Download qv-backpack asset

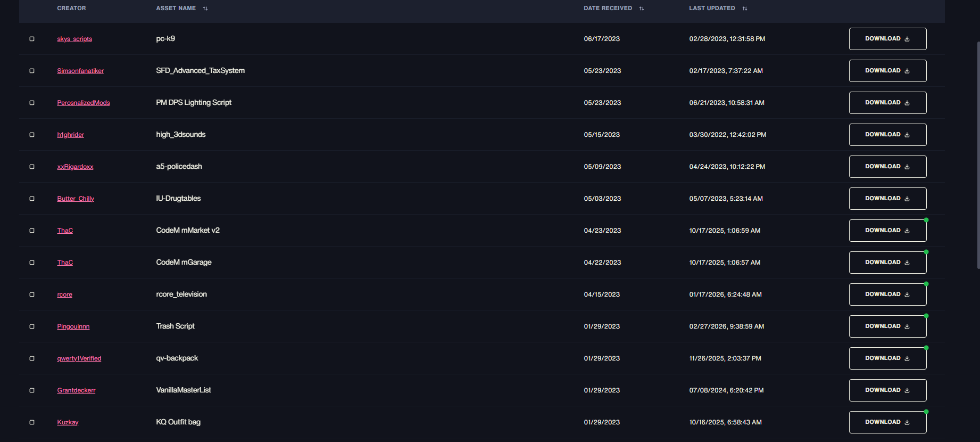coord(887,358)
